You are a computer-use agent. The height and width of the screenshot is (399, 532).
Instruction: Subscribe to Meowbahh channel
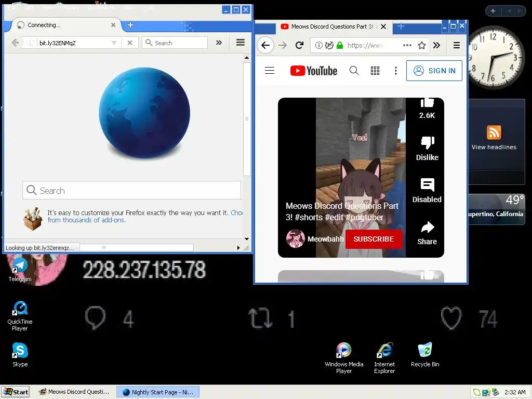374,239
